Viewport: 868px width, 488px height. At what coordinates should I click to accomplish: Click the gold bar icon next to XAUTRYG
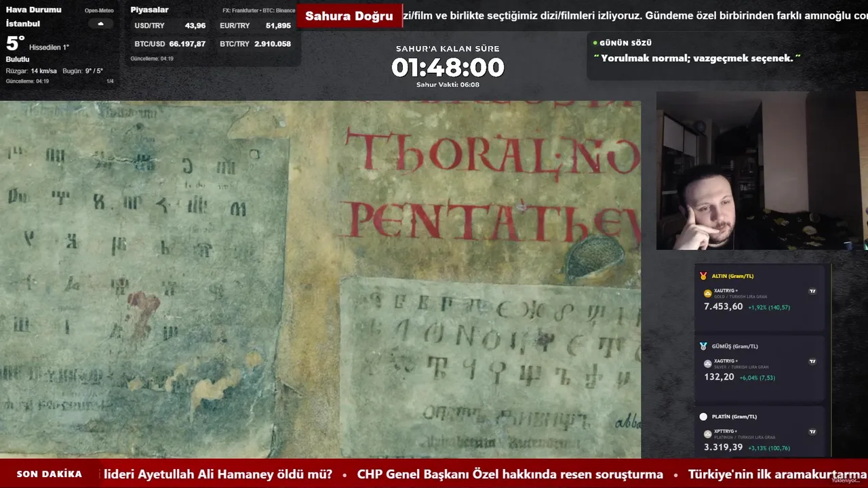point(708,293)
